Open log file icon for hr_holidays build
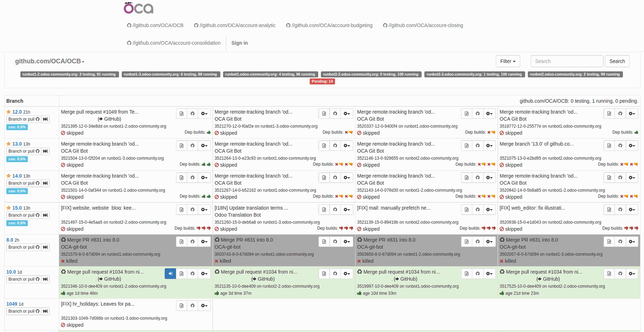 [x=181, y=306]
